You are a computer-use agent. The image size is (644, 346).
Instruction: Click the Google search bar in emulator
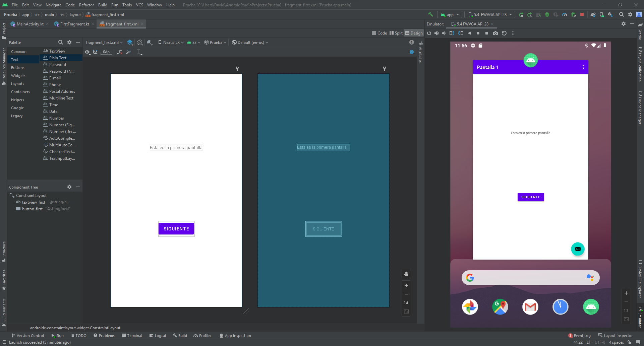[x=530, y=278]
